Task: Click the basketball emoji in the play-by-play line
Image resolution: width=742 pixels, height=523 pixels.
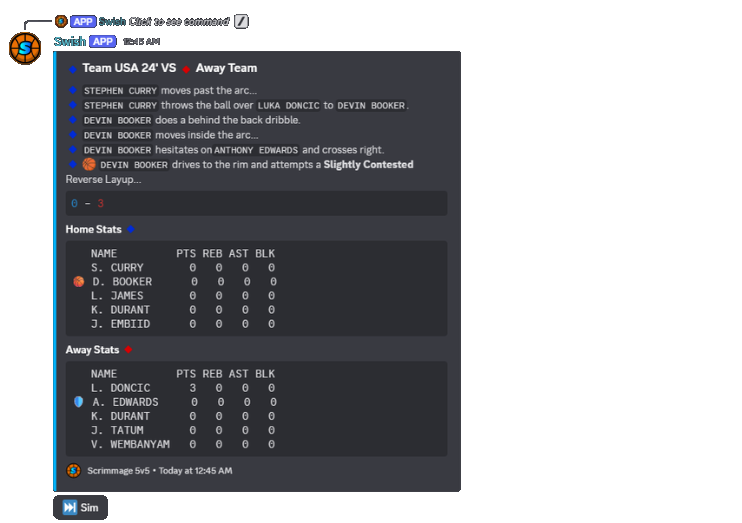Action: click(x=89, y=164)
